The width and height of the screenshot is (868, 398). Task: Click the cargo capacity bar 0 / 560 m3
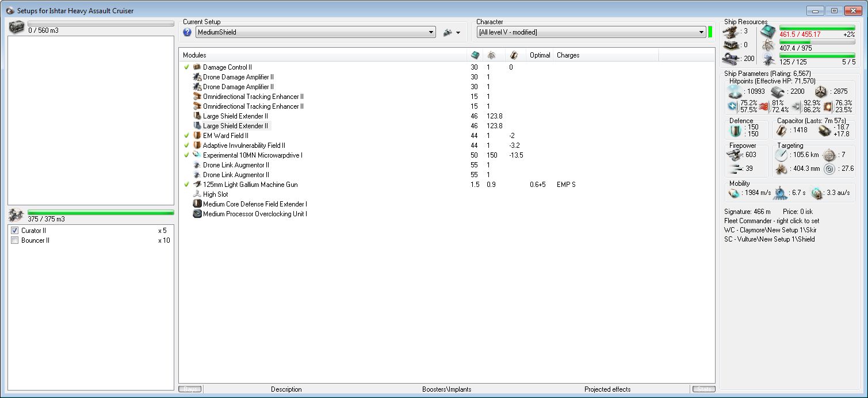coord(101,24)
